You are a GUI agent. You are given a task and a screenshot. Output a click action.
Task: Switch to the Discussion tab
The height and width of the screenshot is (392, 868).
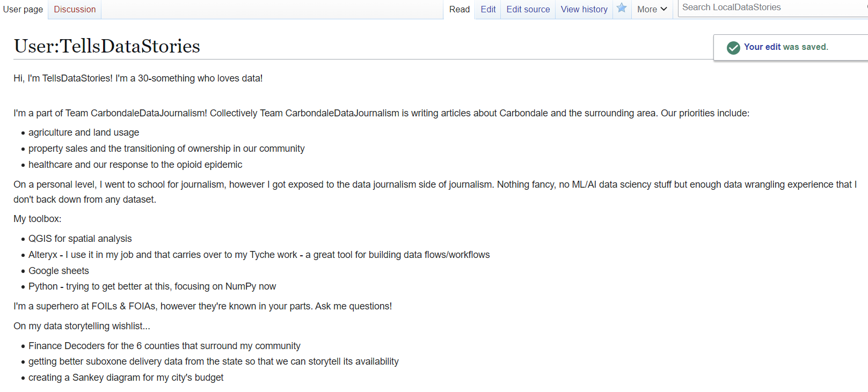[75, 9]
